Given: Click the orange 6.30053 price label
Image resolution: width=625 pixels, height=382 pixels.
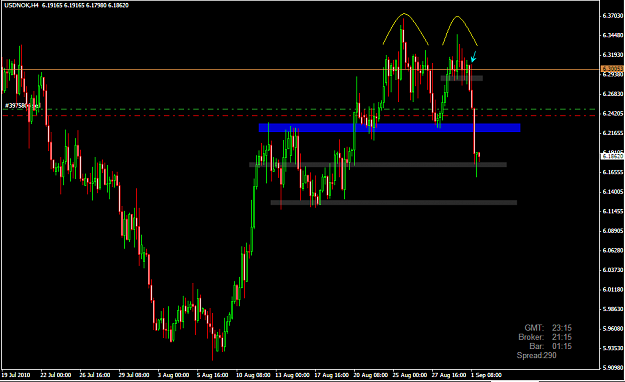Looking at the screenshot, I should (x=612, y=69).
